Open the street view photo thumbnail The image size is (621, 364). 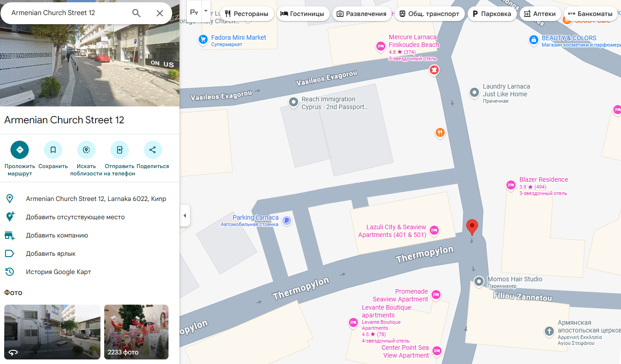[x=52, y=332]
